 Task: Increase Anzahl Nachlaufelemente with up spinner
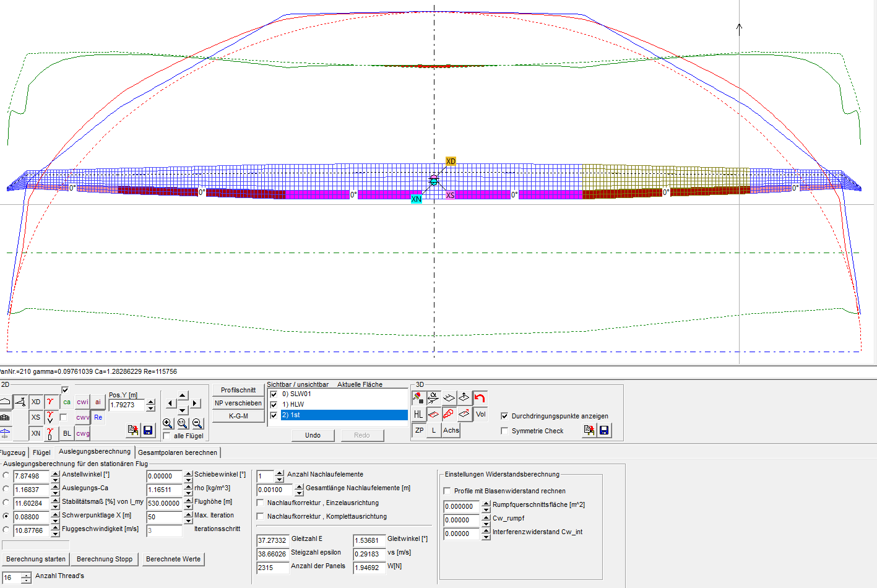pyautogui.click(x=279, y=473)
